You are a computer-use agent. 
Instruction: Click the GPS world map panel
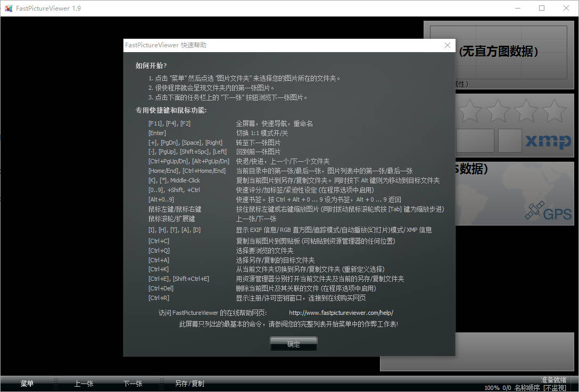(x=515, y=194)
